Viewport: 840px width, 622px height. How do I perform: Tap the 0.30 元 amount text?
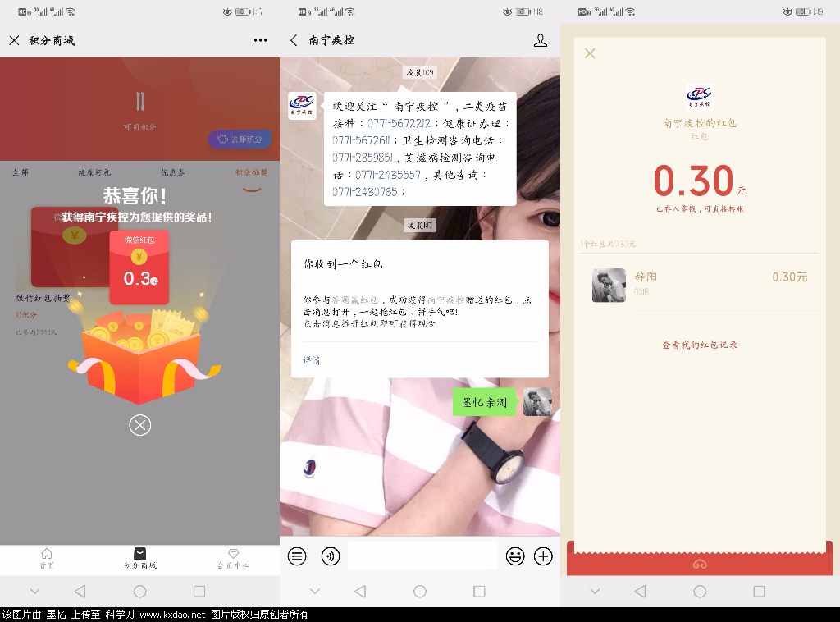point(700,181)
